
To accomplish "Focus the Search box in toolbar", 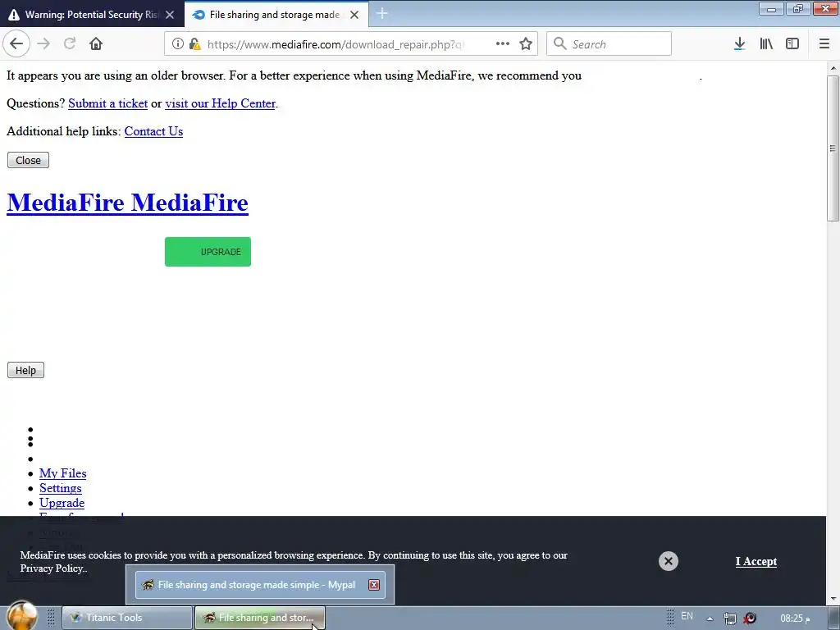I will (609, 44).
